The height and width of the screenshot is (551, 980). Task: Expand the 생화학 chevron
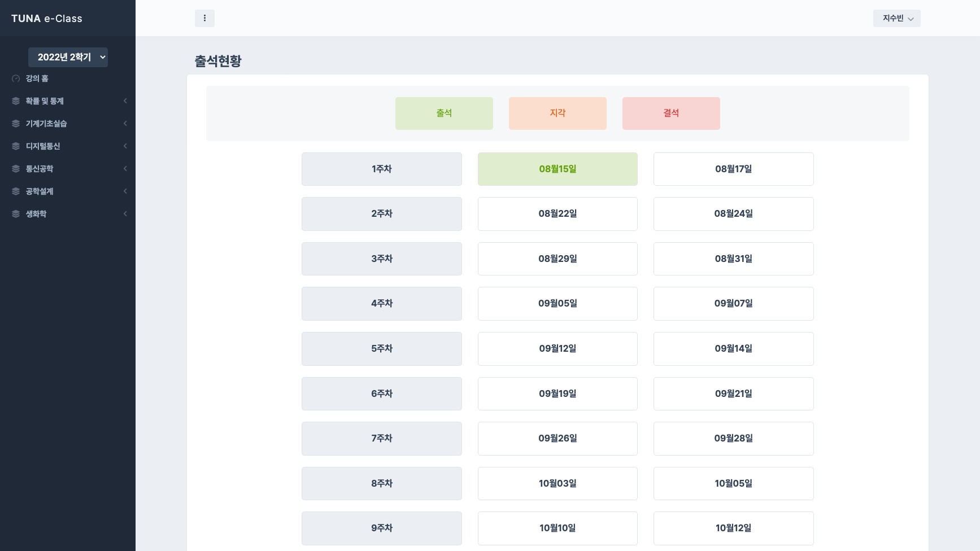tap(125, 214)
